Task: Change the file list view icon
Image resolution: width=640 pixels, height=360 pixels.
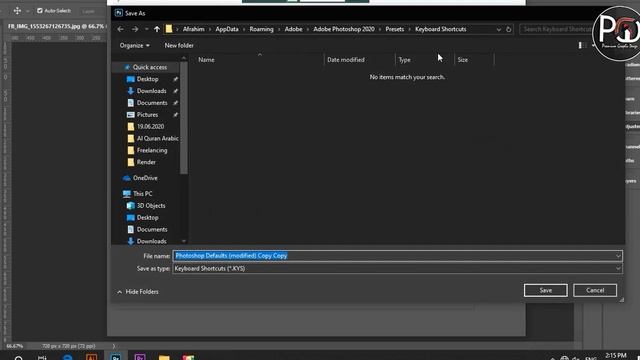Action: click(582, 45)
